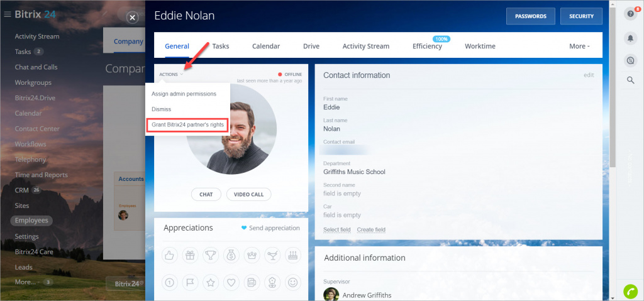Give the flag appreciation
Image resolution: width=644 pixels, height=301 pixels.
pos(190,282)
